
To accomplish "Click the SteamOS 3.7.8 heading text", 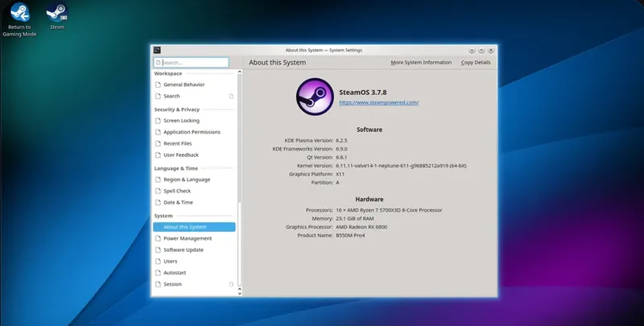I will [x=363, y=93].
